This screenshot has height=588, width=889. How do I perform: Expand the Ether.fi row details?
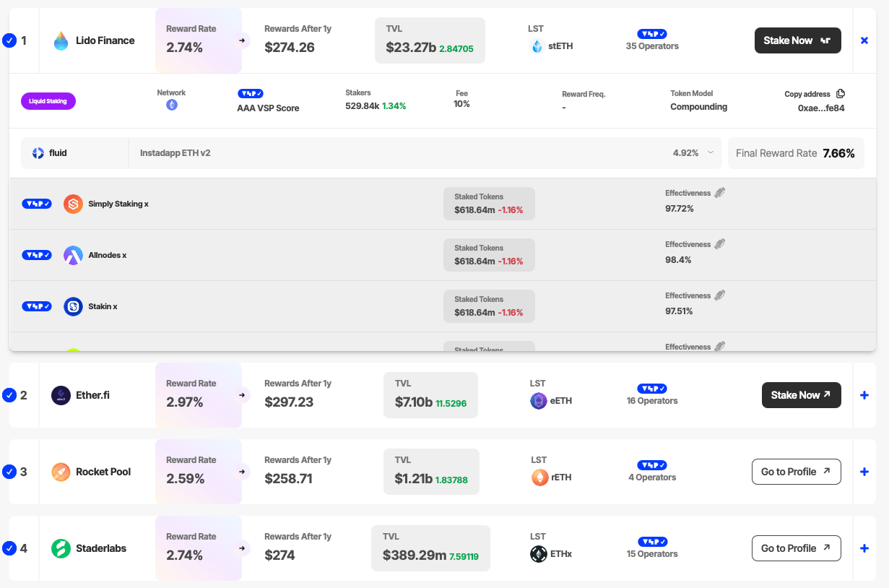[x=864, y=395]
